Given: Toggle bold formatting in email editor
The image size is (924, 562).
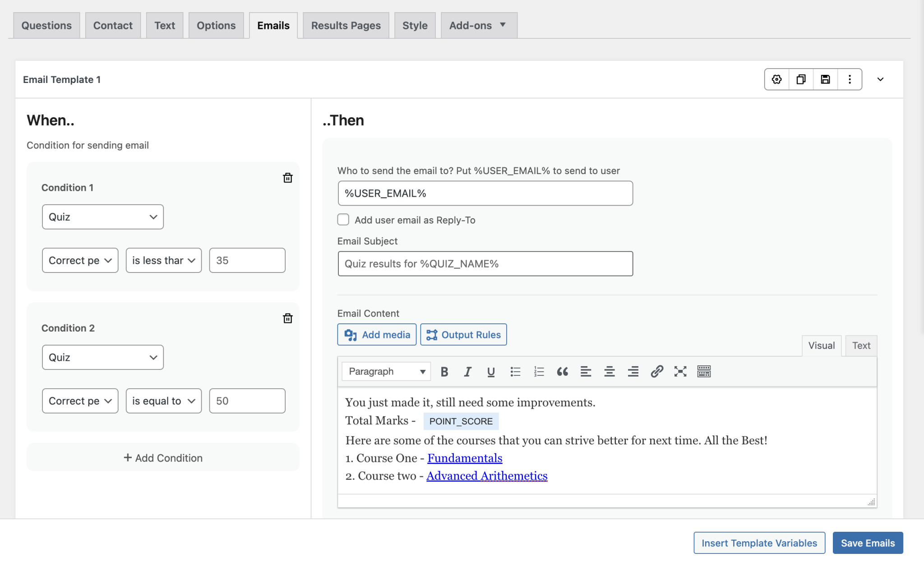Looking at the screenshot, I should [x=444, y=371].
